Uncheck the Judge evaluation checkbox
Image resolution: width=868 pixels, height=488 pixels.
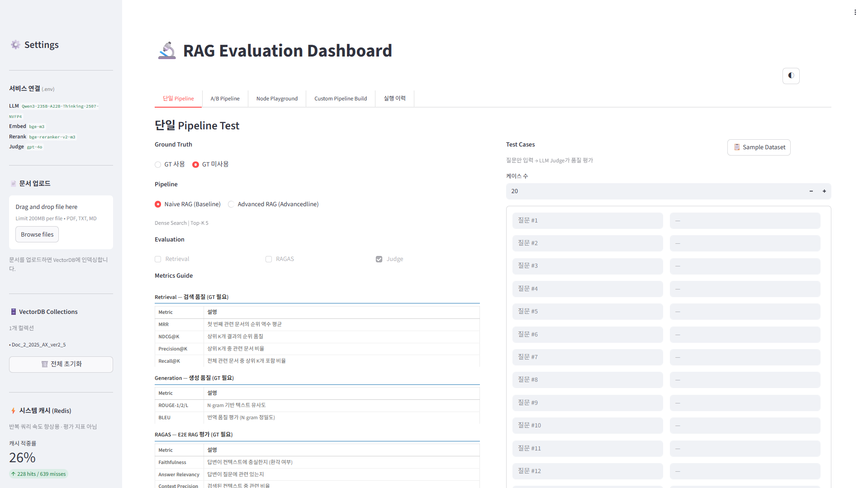click(379, 259)
